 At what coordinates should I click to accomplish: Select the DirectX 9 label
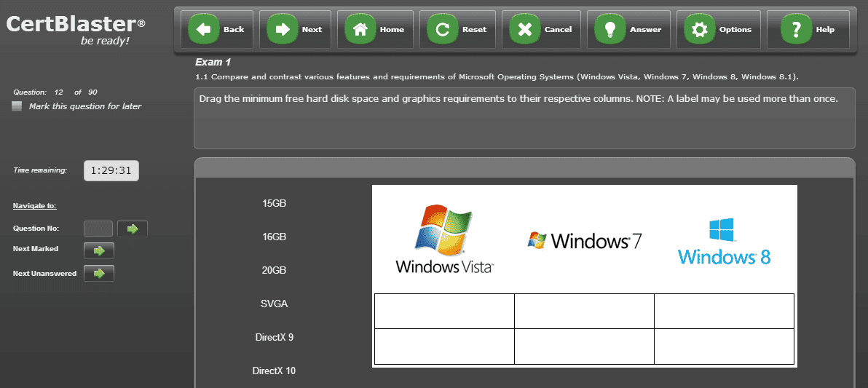274,337
